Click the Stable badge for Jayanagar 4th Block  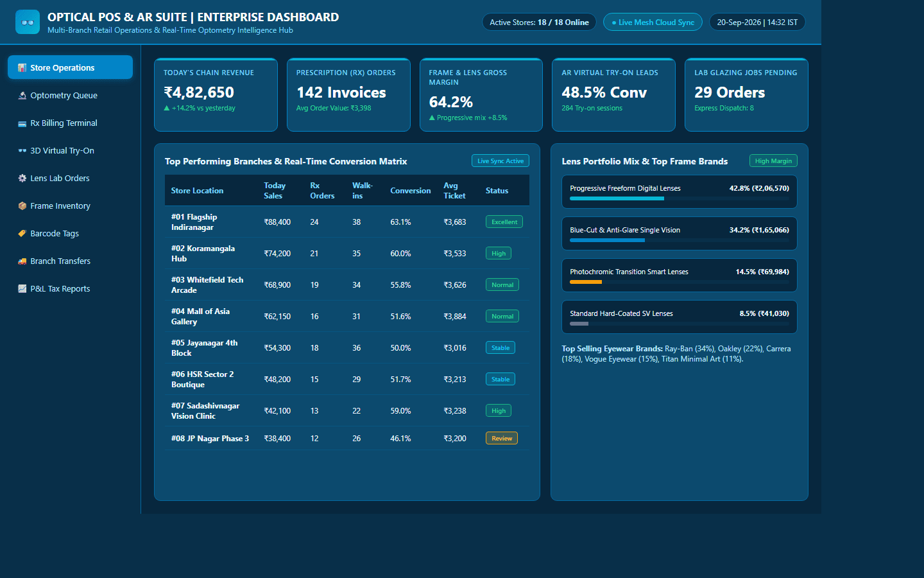coord(501,348)
